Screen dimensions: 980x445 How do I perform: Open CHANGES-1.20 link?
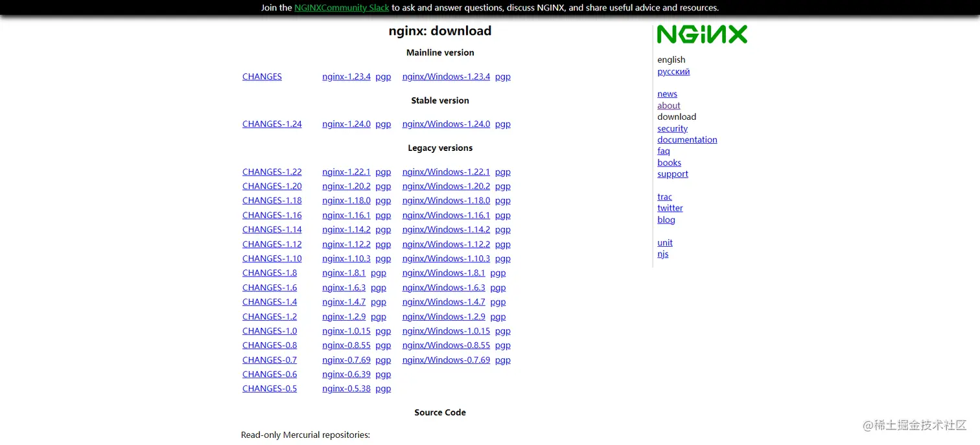[272, 186]
